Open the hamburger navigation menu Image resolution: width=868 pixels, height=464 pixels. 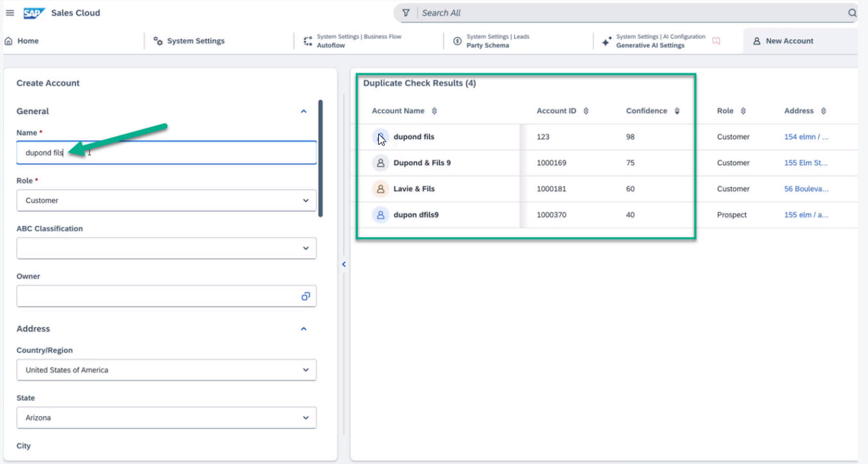click(x=10, y=13)
